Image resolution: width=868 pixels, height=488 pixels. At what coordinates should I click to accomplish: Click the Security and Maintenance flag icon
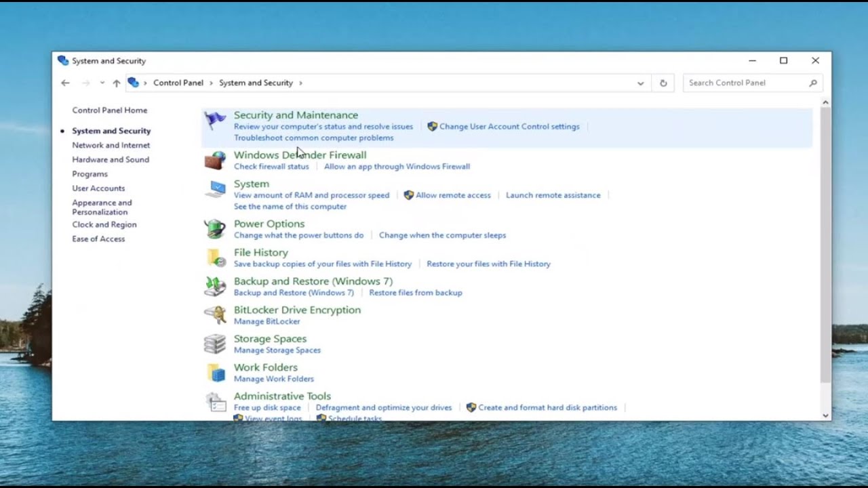pos(215,121)
